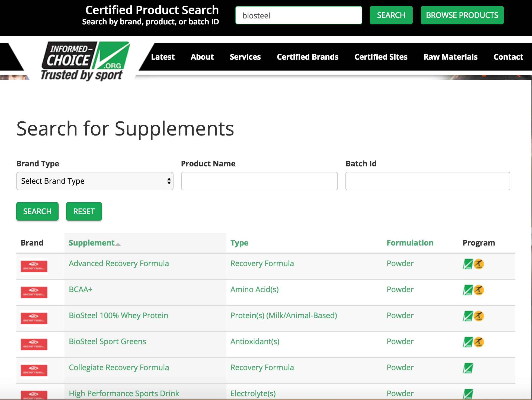
Task: Click Antioxidant(s) type in Sport Greens row
Action: (255, 341)
